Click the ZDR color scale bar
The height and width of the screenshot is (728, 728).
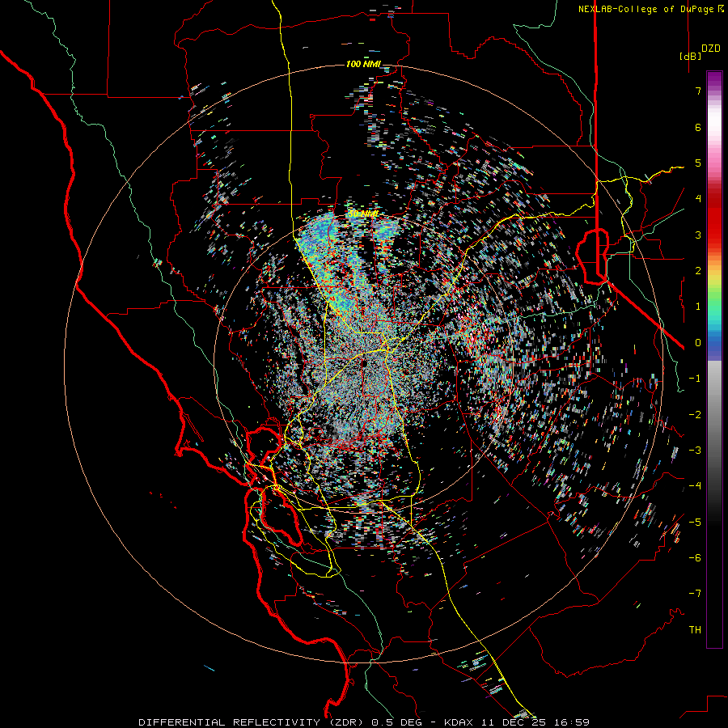(x=714, y=359)
